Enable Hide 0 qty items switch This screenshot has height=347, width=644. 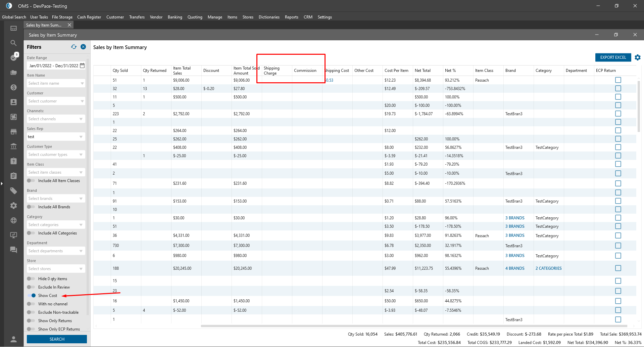pyautogui.click(x=31, y=279)
